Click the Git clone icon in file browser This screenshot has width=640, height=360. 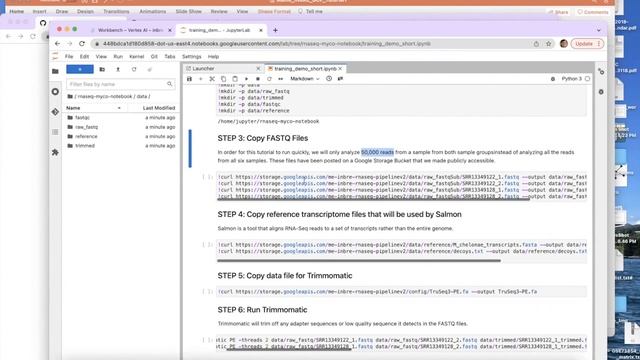[x=149, y=69]
